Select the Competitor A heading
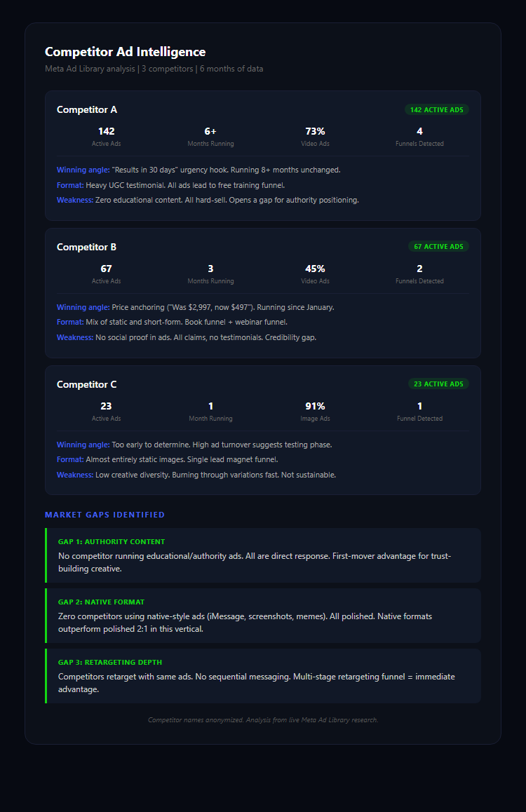 [87, 109]
